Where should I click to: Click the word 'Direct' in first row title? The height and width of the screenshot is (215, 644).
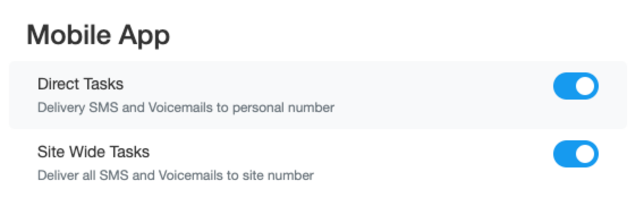point(58,84)
